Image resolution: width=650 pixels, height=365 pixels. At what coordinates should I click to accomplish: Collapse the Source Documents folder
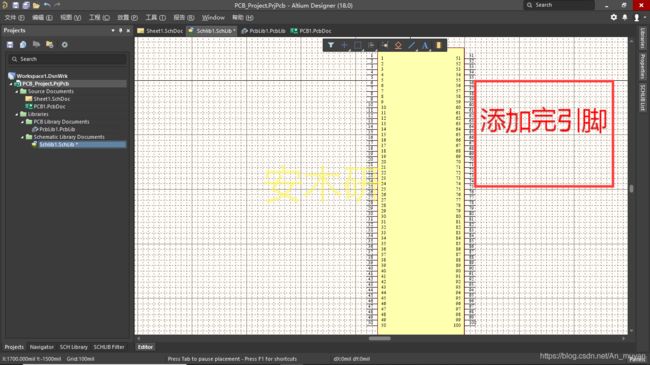tap(17, 91)
